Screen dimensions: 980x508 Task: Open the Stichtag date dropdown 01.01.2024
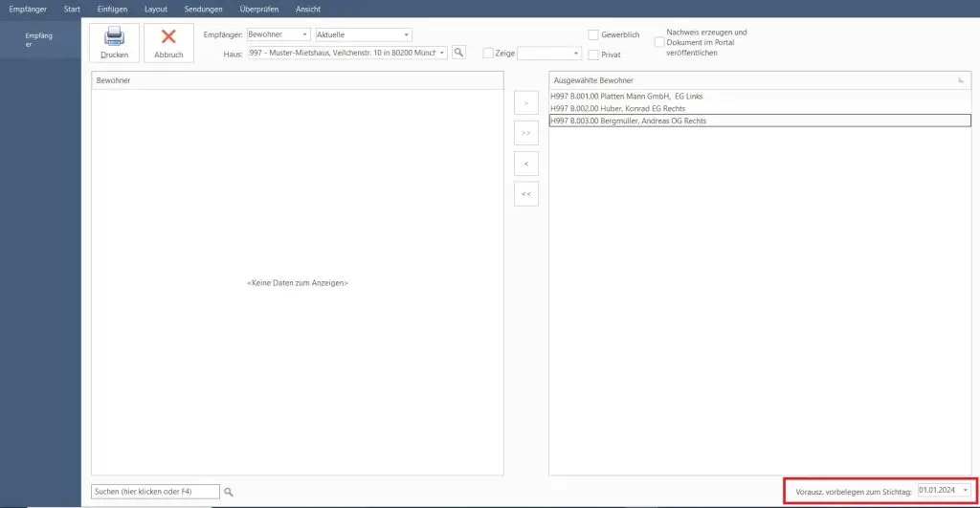point(965,491)
